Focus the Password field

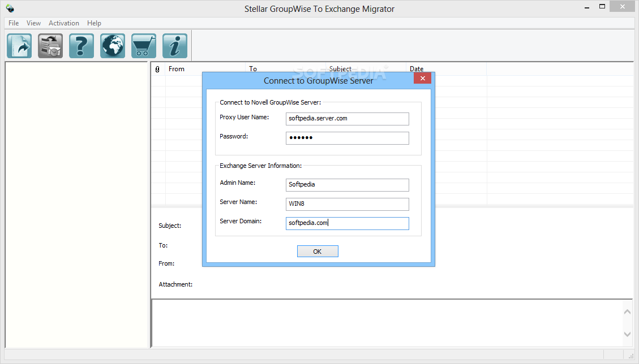click(x=347, y=137)
